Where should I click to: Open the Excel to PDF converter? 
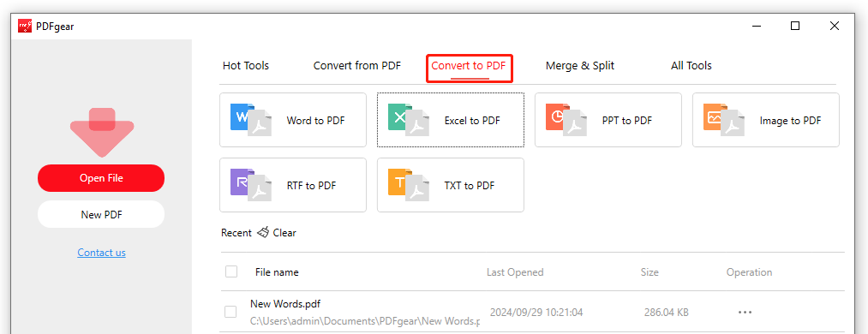tap(451, 120)
